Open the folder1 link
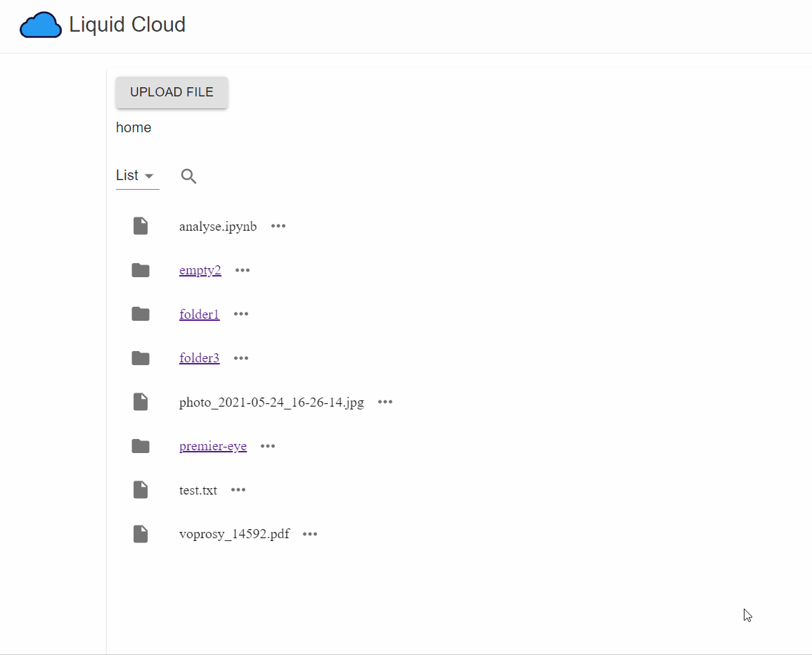Image resolution: width=812 pixels, height=655 pixels. coord(199,314)
